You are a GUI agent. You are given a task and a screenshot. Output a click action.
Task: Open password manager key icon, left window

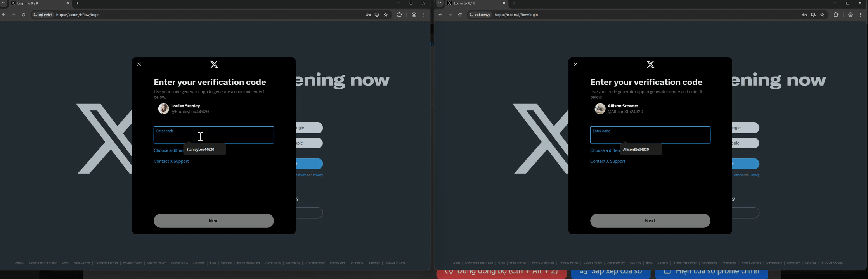[x=368, y=15]
